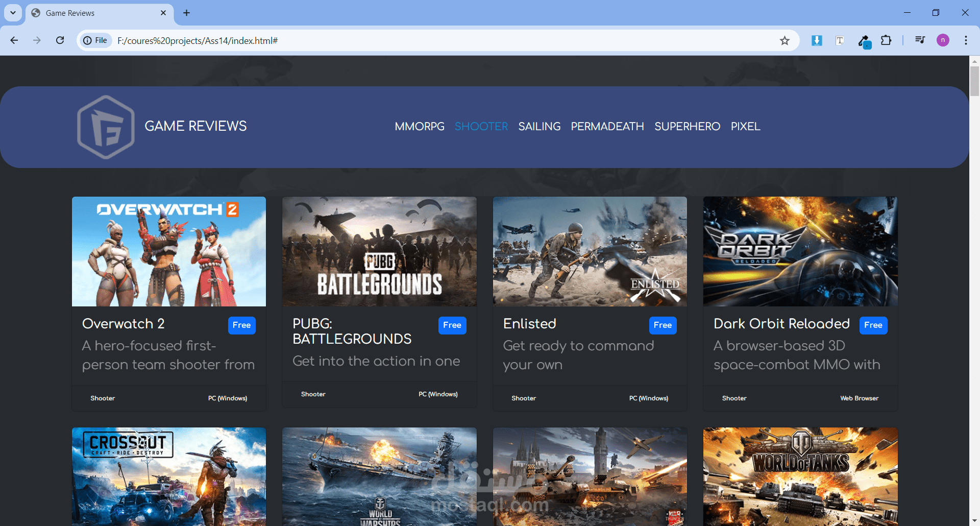Screen dimensions: 980x526
Task: Click the PUBG description text
Action: pyautogui.click(x=376, y=361)
